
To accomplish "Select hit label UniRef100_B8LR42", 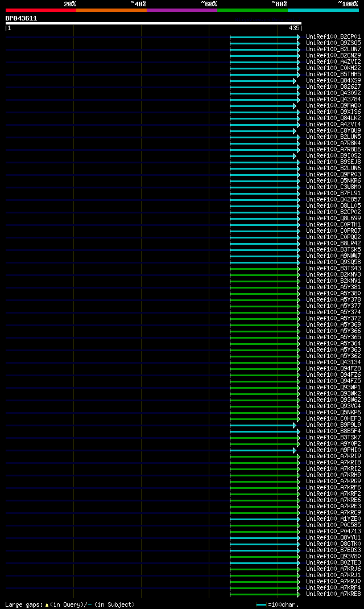I will click(333, 243).
